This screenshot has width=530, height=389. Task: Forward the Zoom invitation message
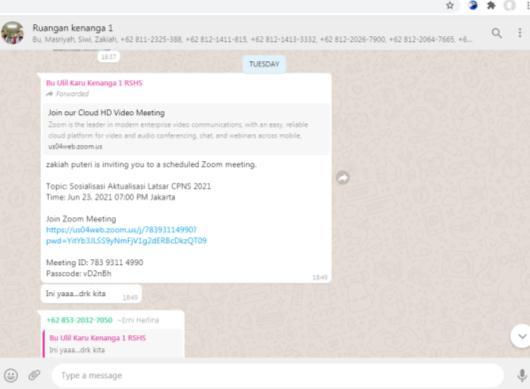[343, 178]
